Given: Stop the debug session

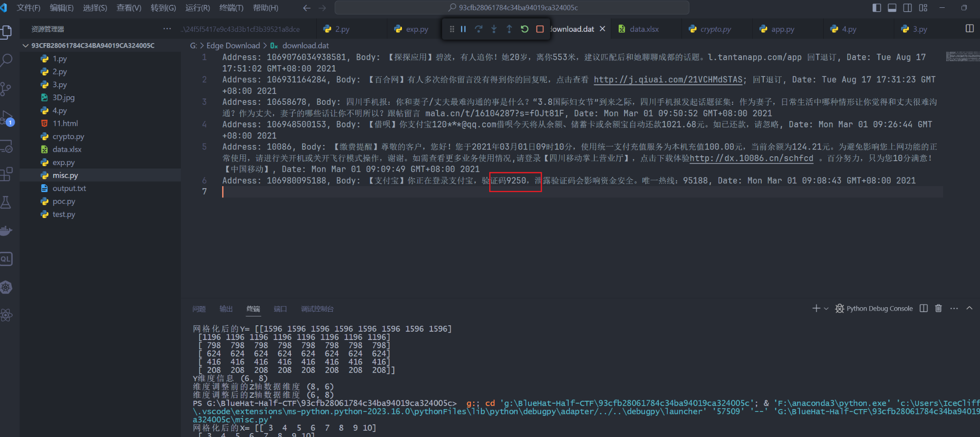Looking at the screenshot, I should coord(540,29).
